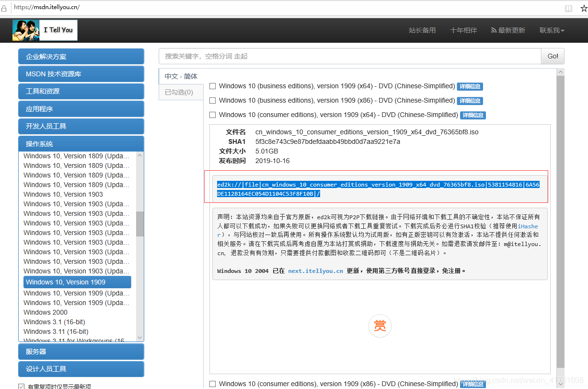
Task: Click 详细信息 for consumer editions x64
Action: coord(473,115)
